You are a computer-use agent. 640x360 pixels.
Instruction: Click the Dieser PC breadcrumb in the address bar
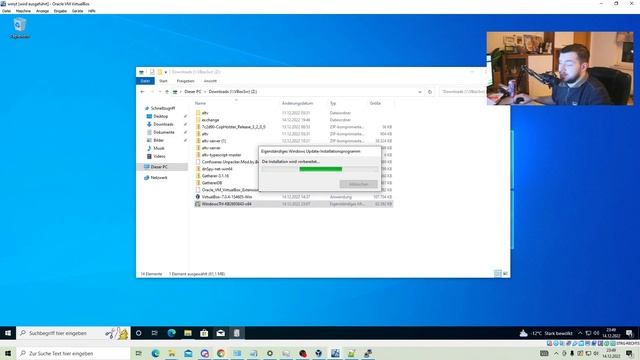point(193,92)
